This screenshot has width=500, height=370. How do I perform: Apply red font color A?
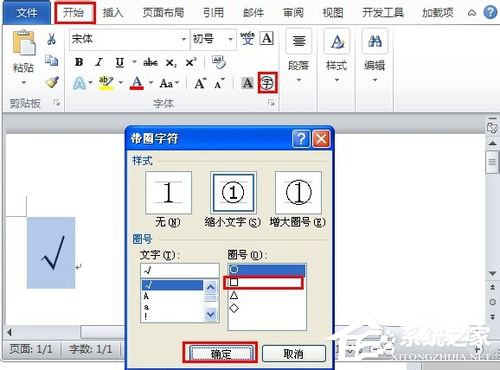coord(137,83)
